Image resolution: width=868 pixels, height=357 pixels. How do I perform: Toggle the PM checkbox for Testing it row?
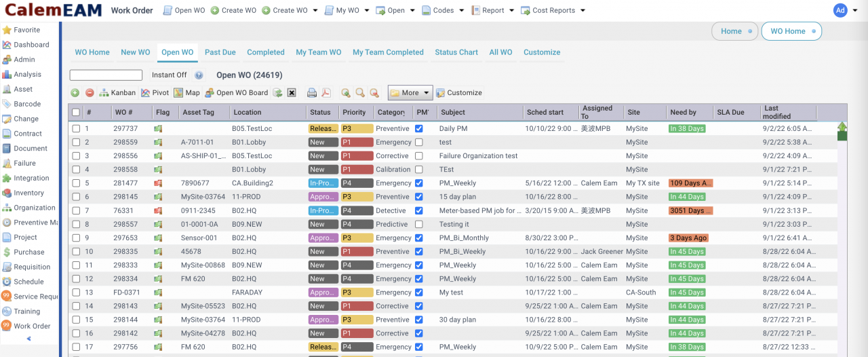419,224
